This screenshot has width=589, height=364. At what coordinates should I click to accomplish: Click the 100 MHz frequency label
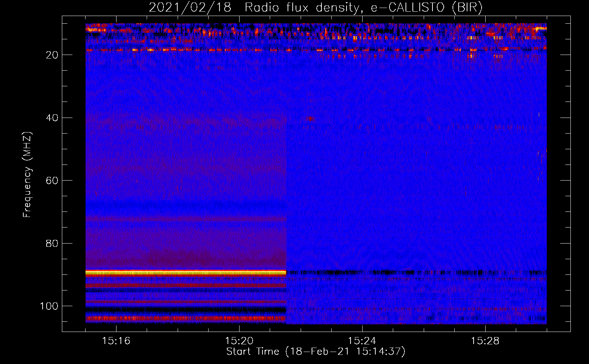pyautogui.click(x=49, y=306)
